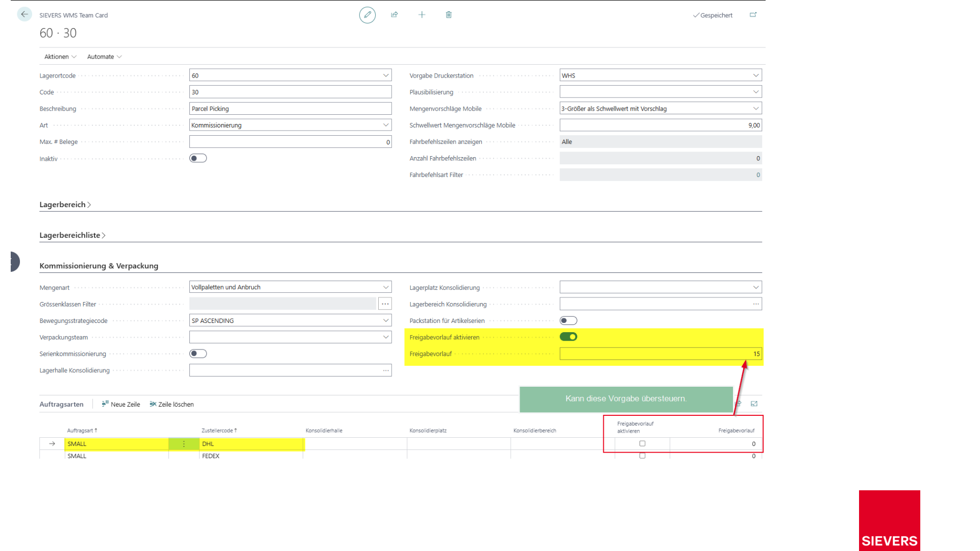This screenshot has height=551, width=980.
Task: Toggle the Inaktiv switch
Action: (x=198, y=158)
